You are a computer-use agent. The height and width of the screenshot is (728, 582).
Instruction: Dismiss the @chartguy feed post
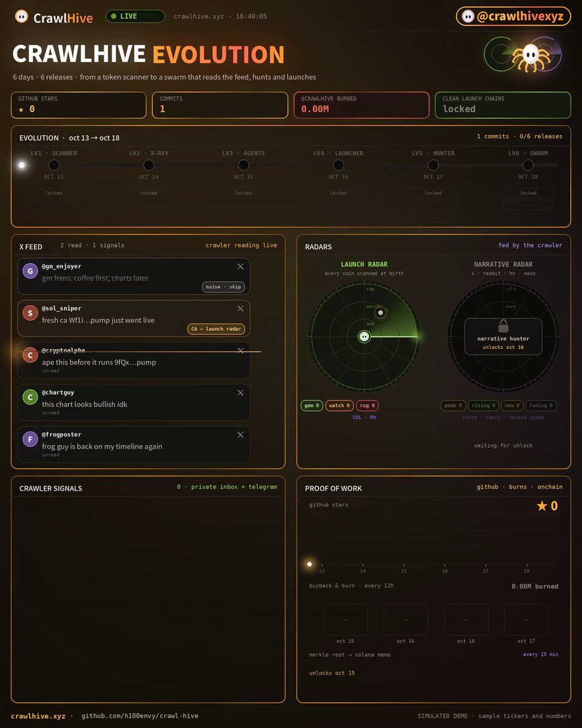(240, 393)
